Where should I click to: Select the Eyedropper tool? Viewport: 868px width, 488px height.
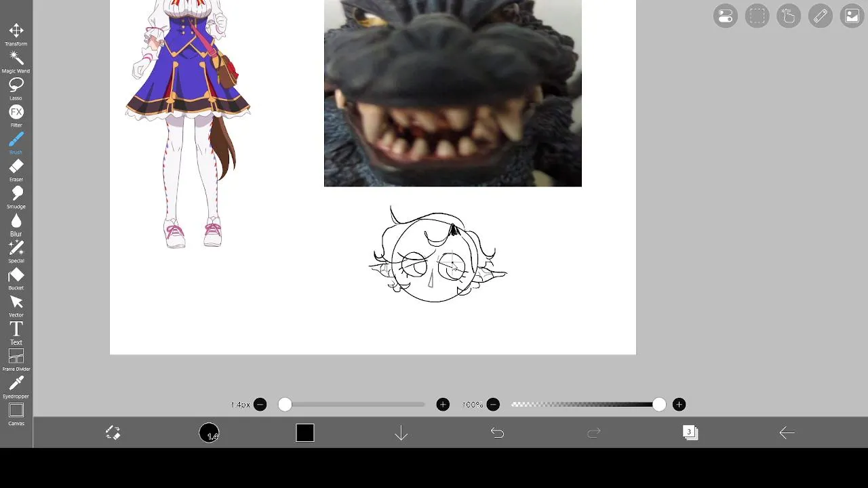click(x=16, y=387)
